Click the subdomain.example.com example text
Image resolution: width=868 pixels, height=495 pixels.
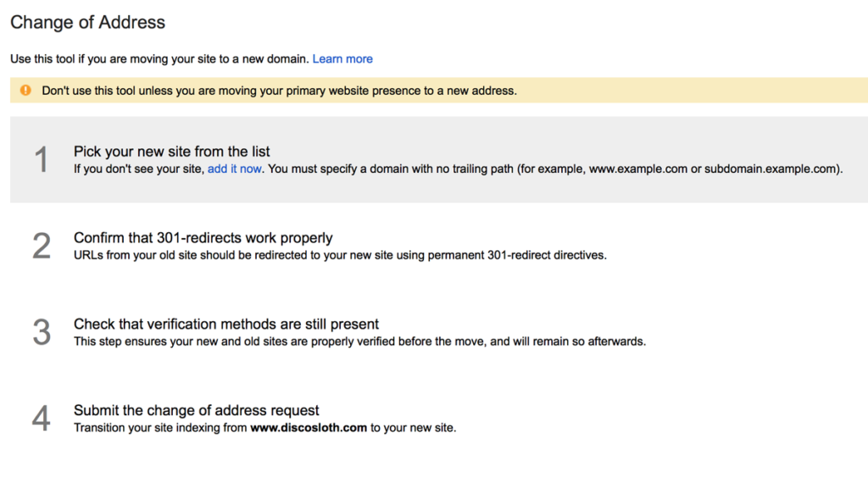[771, 169]
